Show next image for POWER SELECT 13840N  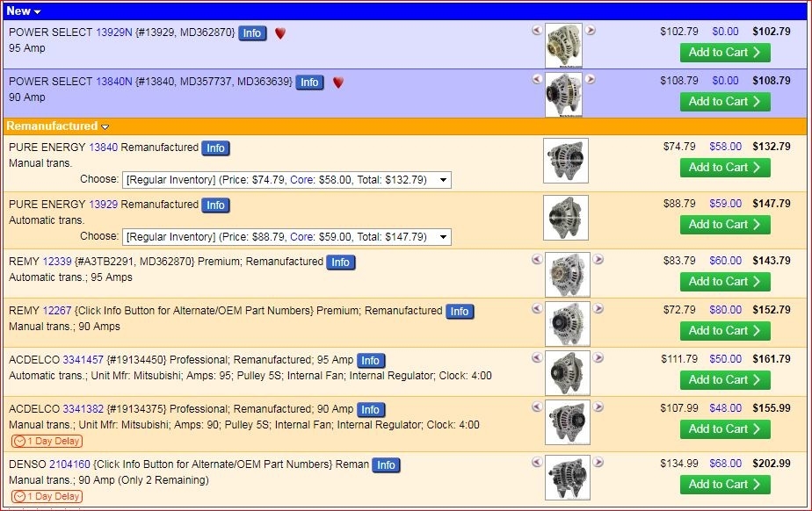591,79
